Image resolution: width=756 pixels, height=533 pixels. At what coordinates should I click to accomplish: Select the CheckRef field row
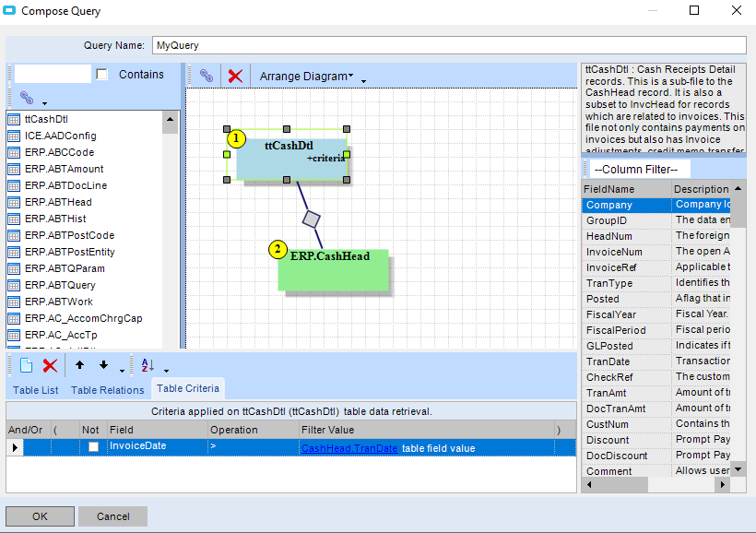click(x=656, y=377)
